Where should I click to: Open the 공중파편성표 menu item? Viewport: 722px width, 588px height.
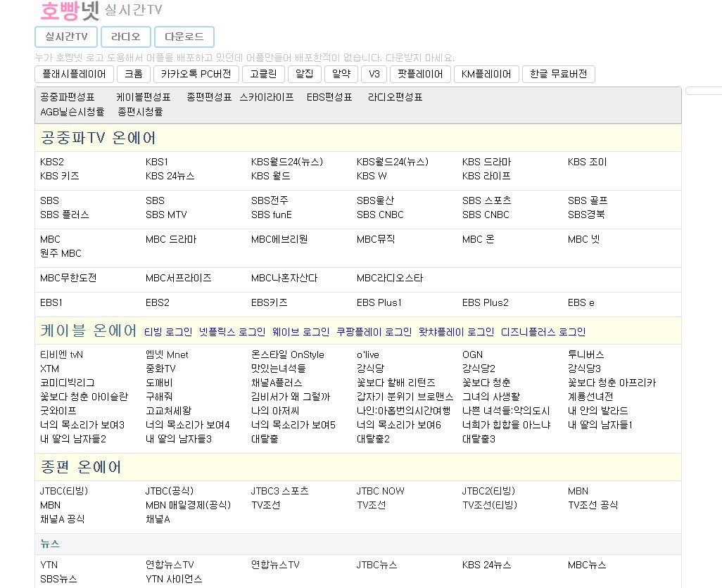68,97
